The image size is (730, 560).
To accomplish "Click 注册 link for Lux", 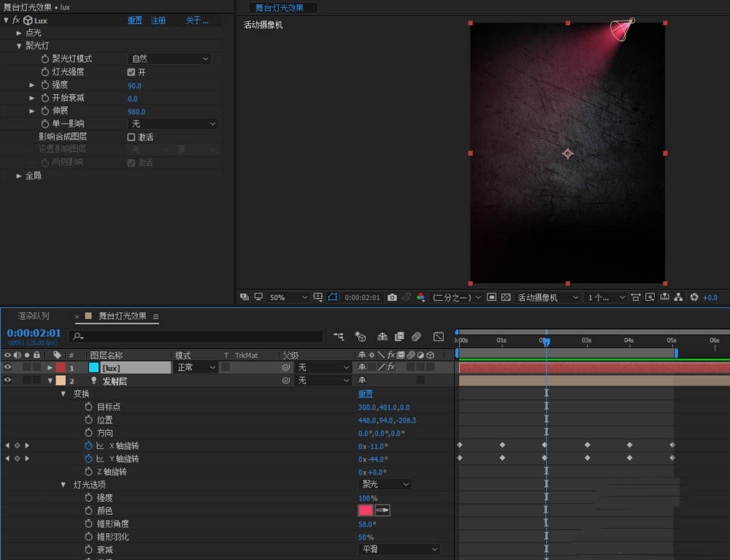I will point(158,20).
